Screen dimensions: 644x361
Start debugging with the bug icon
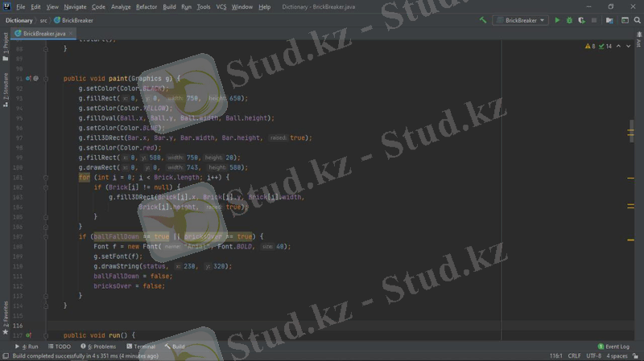569,20
